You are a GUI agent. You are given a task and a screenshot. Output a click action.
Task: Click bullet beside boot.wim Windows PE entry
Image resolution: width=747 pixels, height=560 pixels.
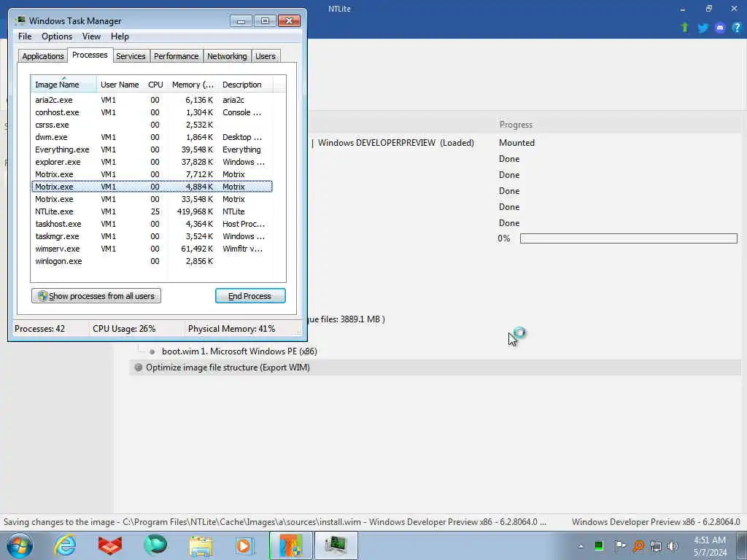pyautogui.click(x=152, y=352)
